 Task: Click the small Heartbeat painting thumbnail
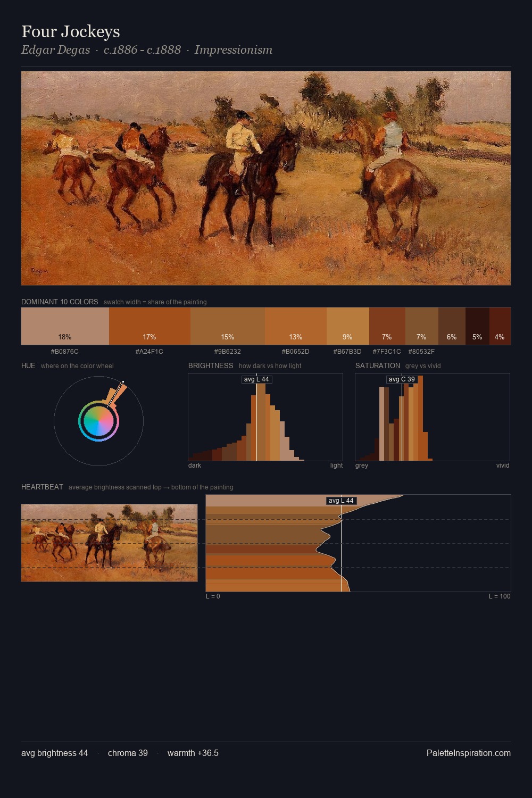[x=109, y=543]
